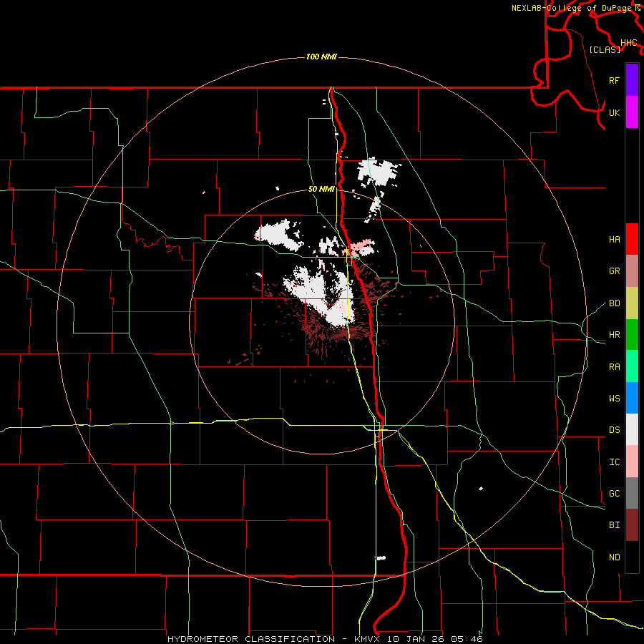Click the IC legend label
The image size is (644, 644).
[614, 462]
